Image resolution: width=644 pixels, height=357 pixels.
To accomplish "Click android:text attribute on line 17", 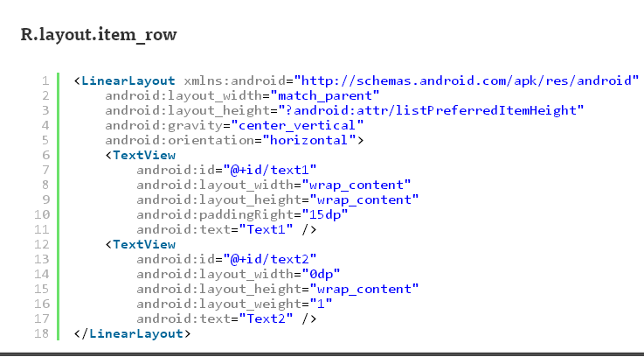I will pos(184,318).
